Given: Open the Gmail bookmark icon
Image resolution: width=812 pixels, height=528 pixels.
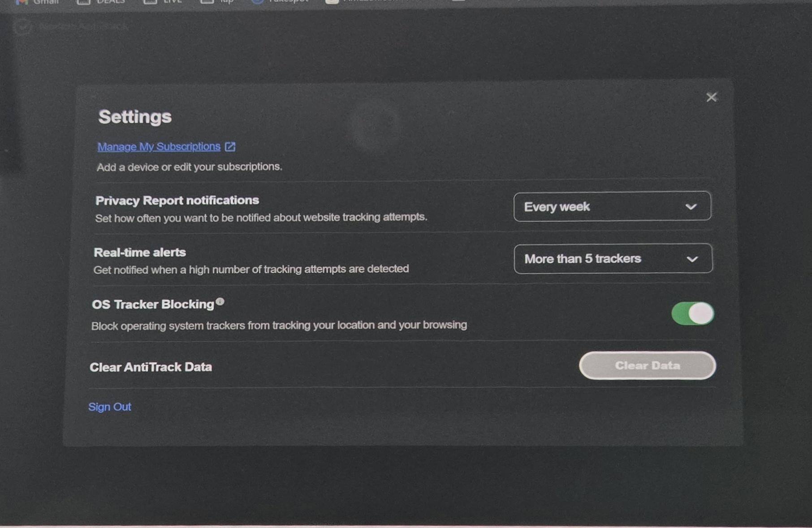Looking at the screenshot, I should click(22, 2).
